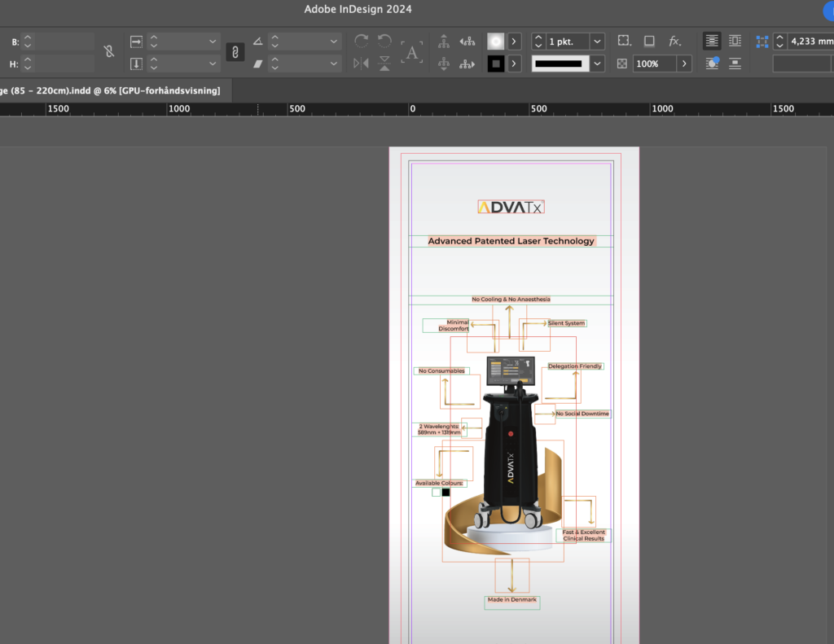Open the Scale X Percentage dropdown
The image size is (834, 644).
point(213,41)
